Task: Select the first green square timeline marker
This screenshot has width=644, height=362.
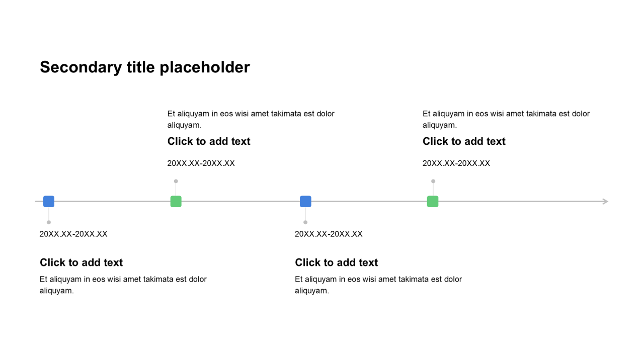Action: (x=176, y=202)
